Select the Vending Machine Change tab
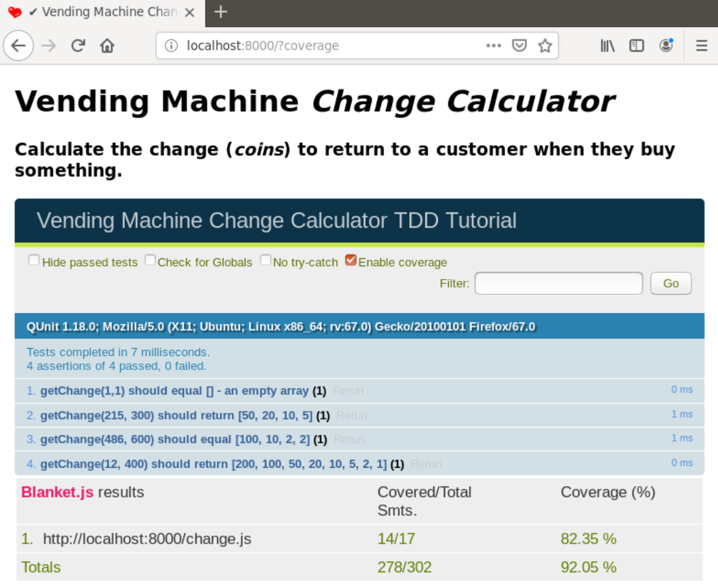This screenshot has height=588, width=718. tap(103, 12)
